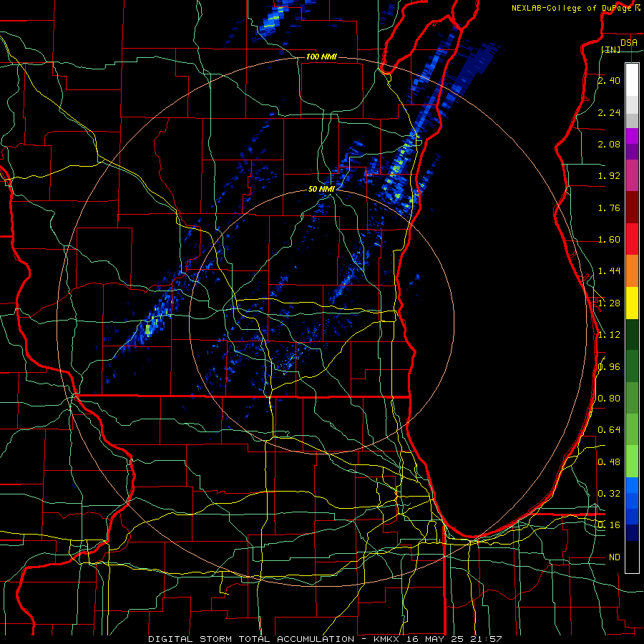Click the DSA legend title

(x=629, y=42)
